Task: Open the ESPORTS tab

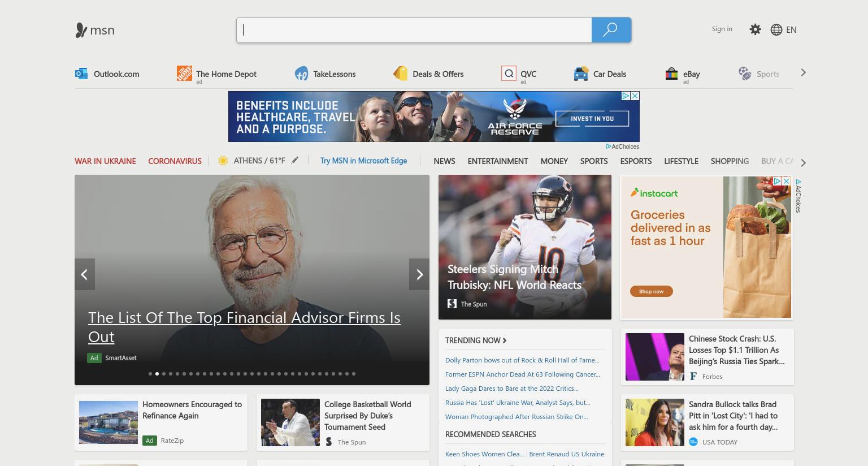Action: click(x=636, y=161)
